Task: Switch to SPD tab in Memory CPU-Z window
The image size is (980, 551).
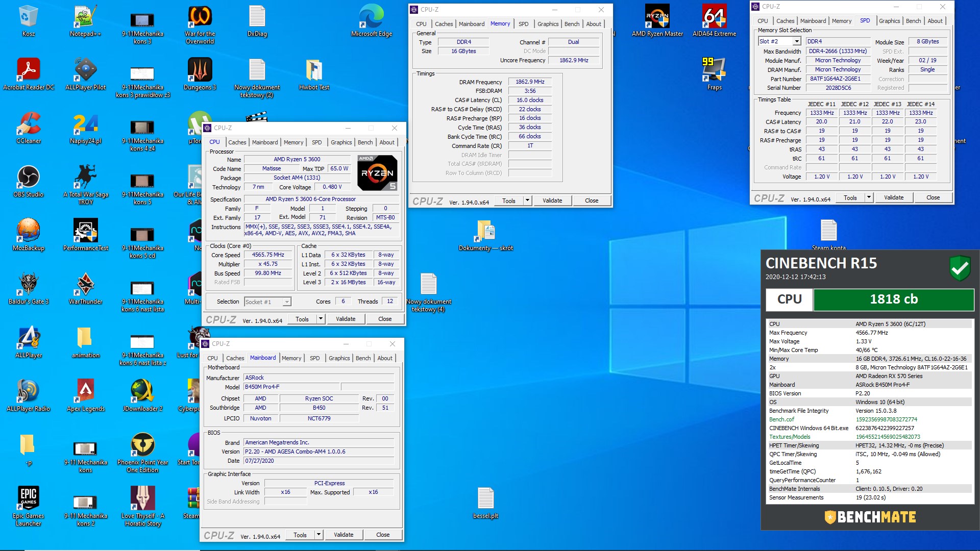Action: 523,24
